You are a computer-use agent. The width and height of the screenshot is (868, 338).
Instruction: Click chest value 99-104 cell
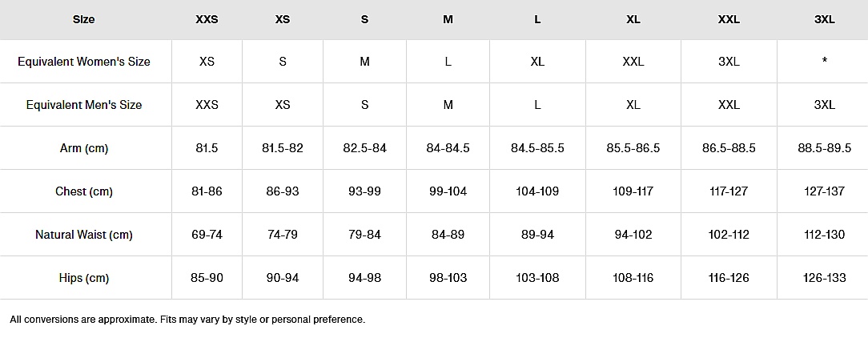(x=448, y=191)
